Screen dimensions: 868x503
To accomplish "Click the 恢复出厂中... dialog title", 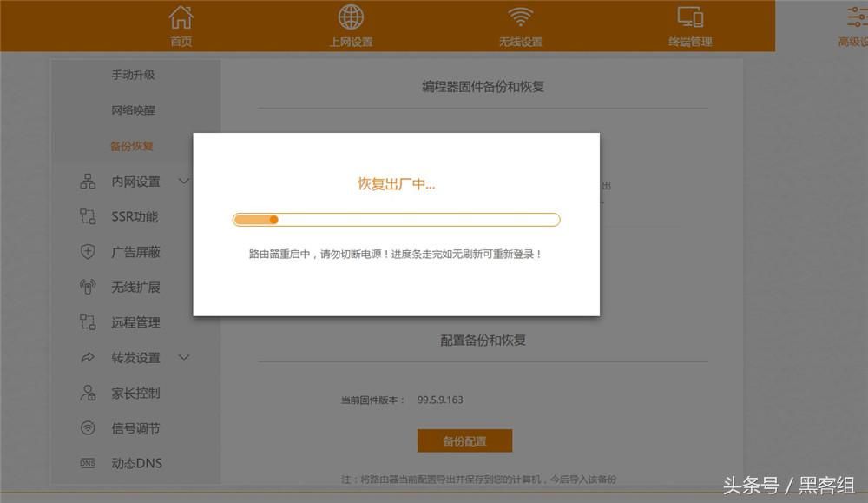I will pyautogui.click(x=397, y=184).
